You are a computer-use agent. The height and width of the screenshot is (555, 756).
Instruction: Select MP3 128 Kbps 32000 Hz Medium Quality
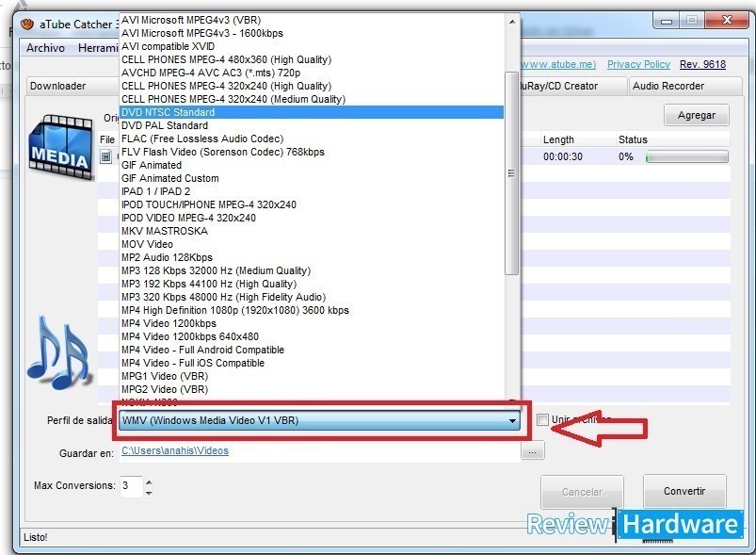(312, 270)
